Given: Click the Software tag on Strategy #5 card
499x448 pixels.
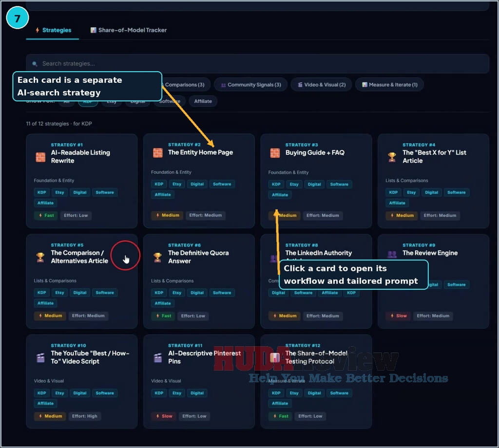Looking at the screenshot, I should click(x=105, y=293).
